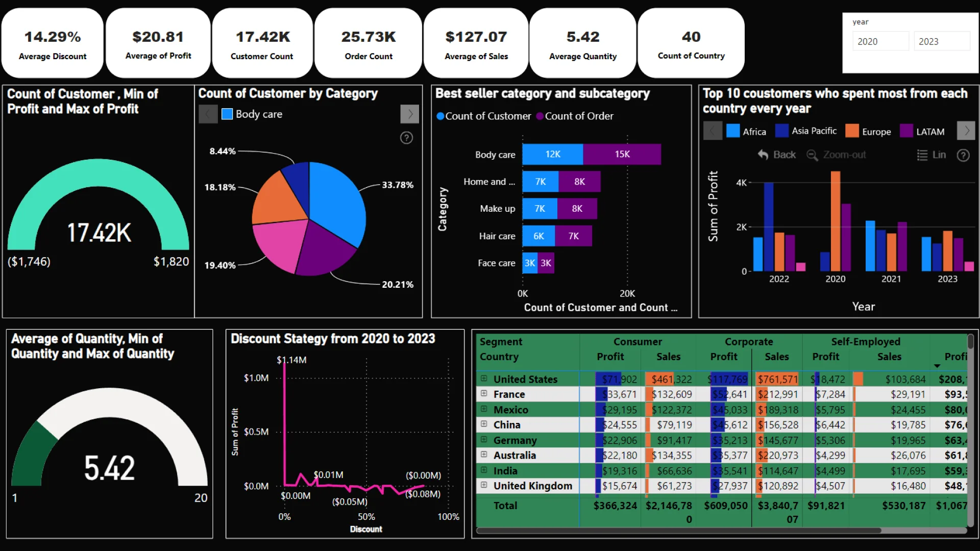
Task: Click the Consumer segment header
Action: point(638,342)
